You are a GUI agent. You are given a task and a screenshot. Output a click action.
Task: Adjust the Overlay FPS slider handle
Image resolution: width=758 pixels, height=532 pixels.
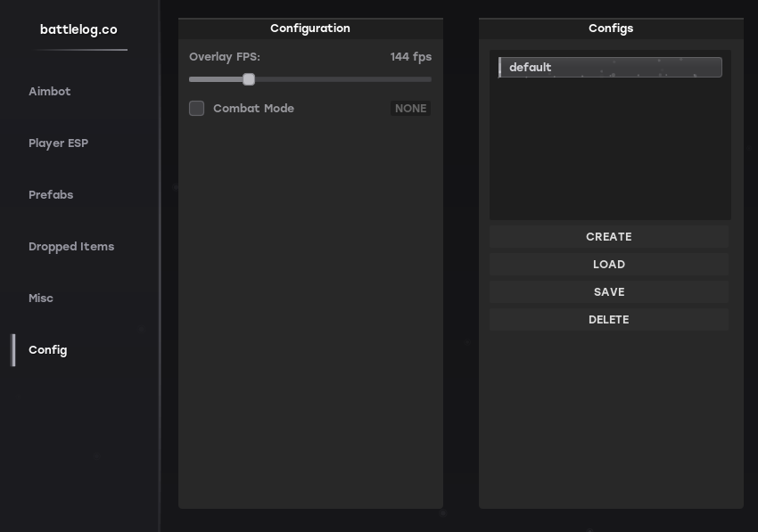[x=248, y=79]
